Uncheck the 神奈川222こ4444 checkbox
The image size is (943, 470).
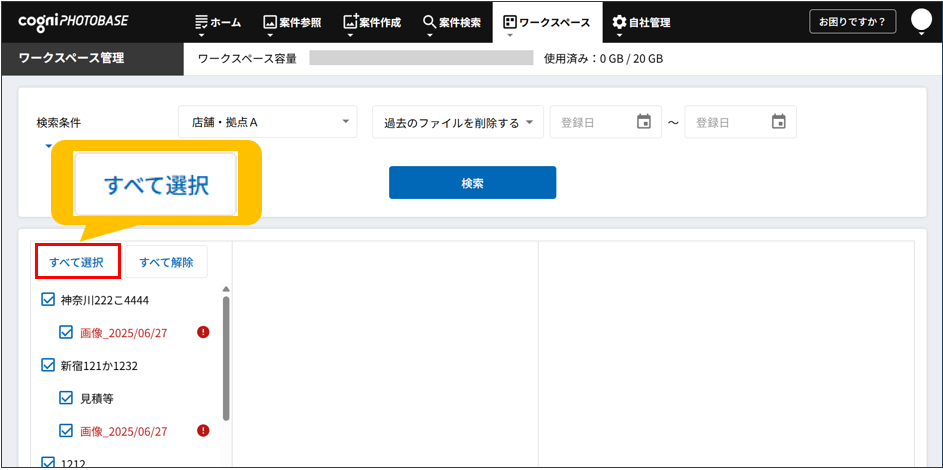pyautogui.click(x=47, y=299)
